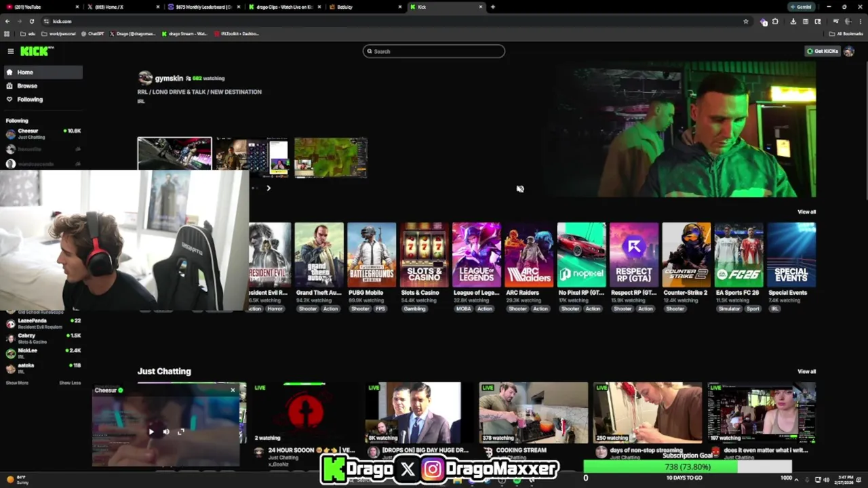Image resolution: width=868 pixels, height=488 pixels.
Task: Switch to the Home / X tab
Action: 122,7
